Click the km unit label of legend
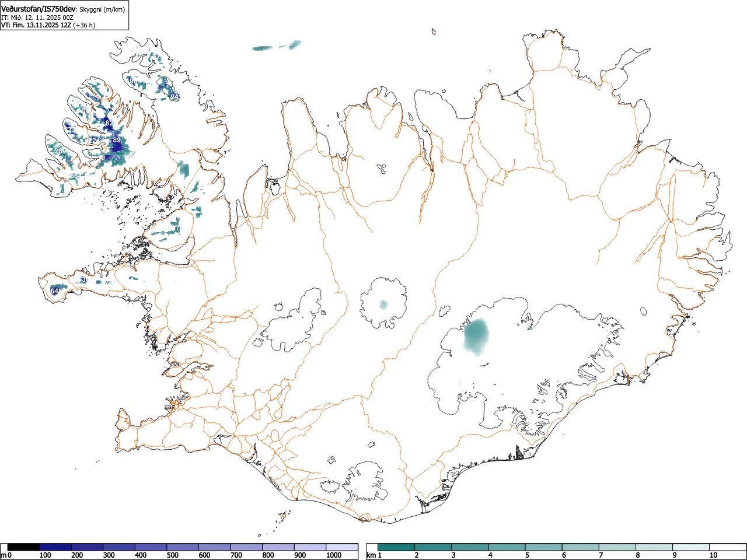Screen dimensions: 747x560 (371, 555)
